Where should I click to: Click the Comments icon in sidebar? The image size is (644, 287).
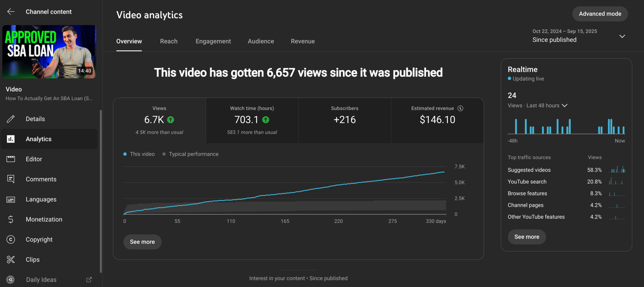[11, 179]
